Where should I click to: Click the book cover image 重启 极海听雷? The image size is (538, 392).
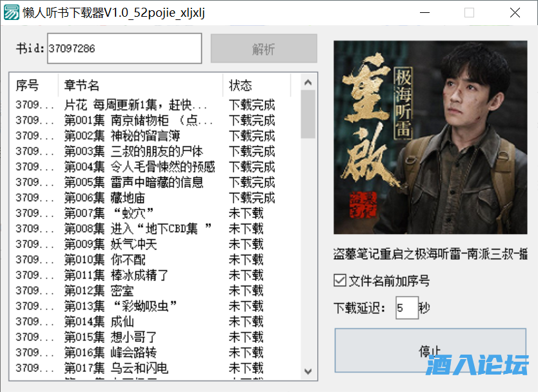pos(430,137)
